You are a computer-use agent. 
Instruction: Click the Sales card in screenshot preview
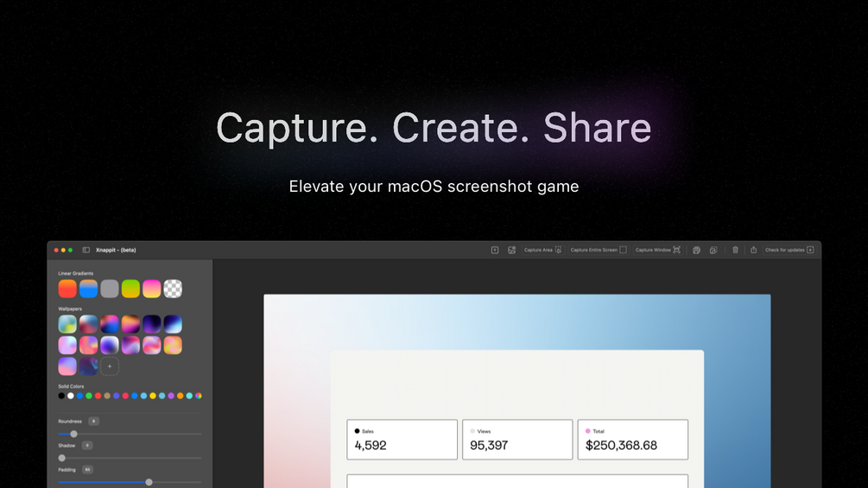tap(402, 440)
